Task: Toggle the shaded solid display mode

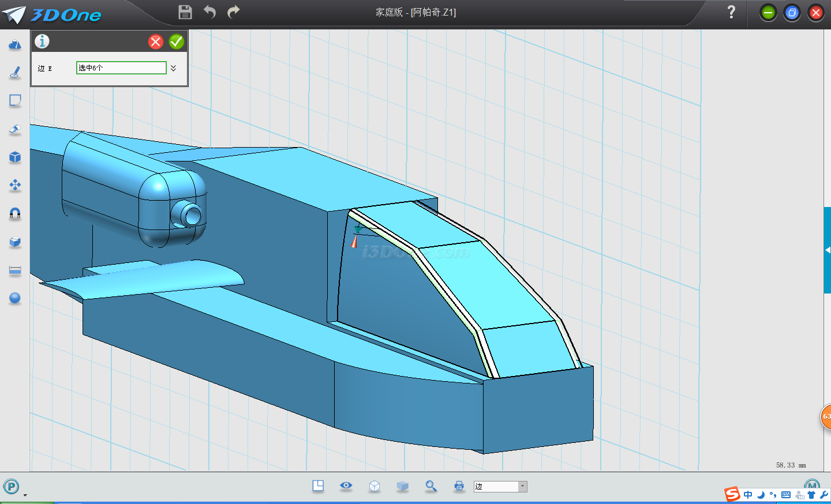Action: tap(403, 486)
